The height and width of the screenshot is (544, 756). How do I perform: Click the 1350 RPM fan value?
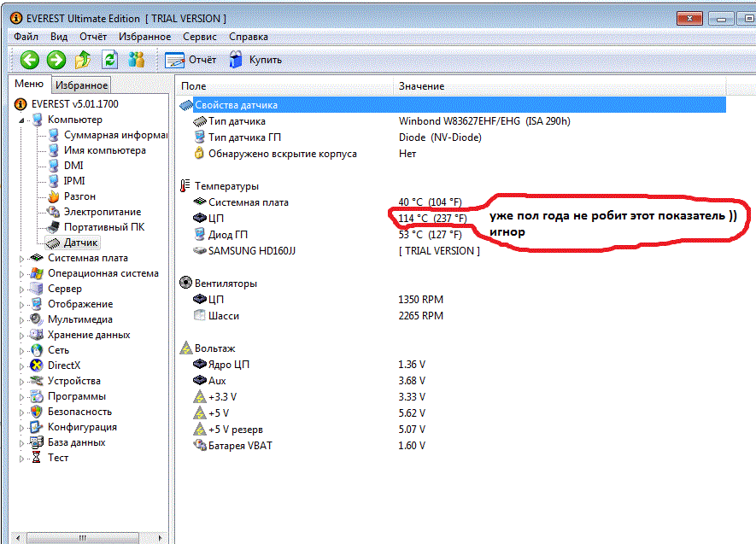(420, 299)
